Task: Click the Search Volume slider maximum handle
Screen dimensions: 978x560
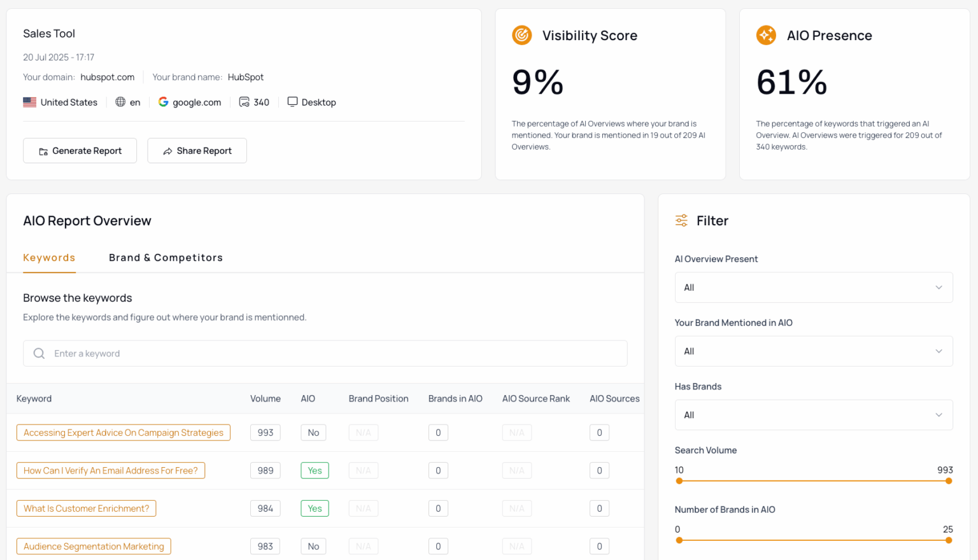Action: (949, 481)
